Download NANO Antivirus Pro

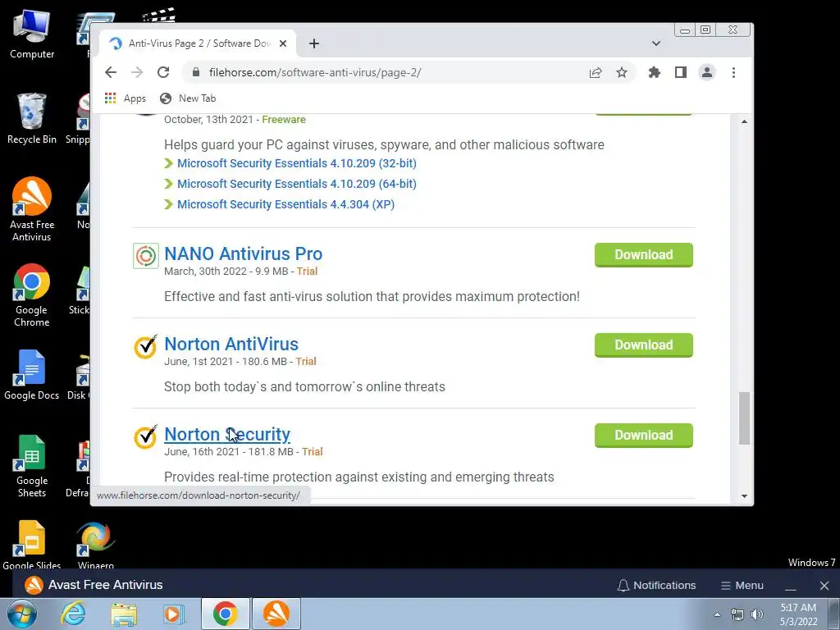pyautogui.click(x=643, y=255)
